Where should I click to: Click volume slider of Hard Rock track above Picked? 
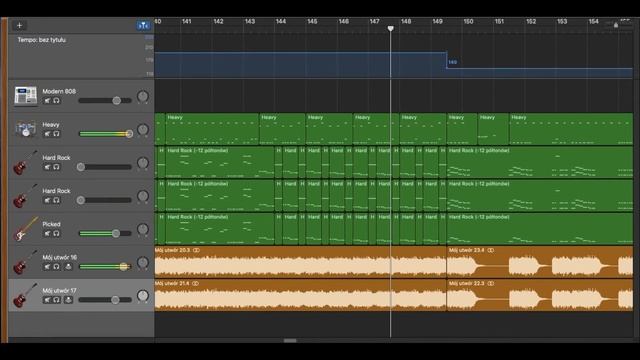coord(81,200)
